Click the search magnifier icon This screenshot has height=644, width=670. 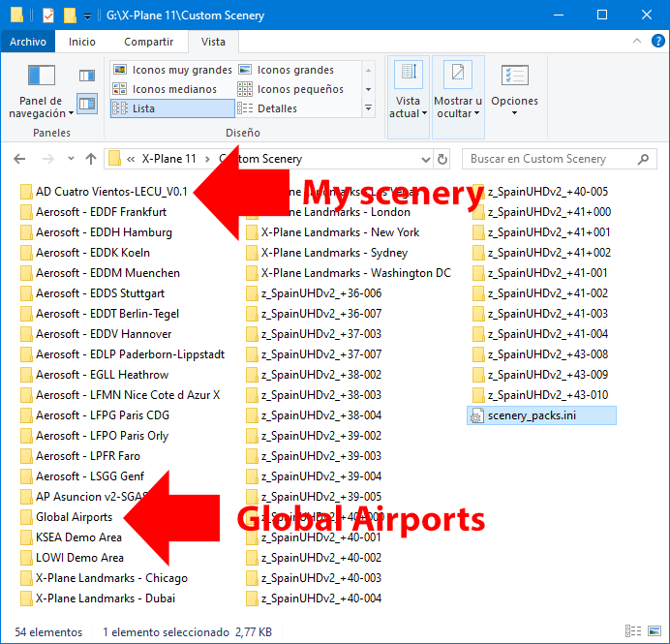point(643,159)
